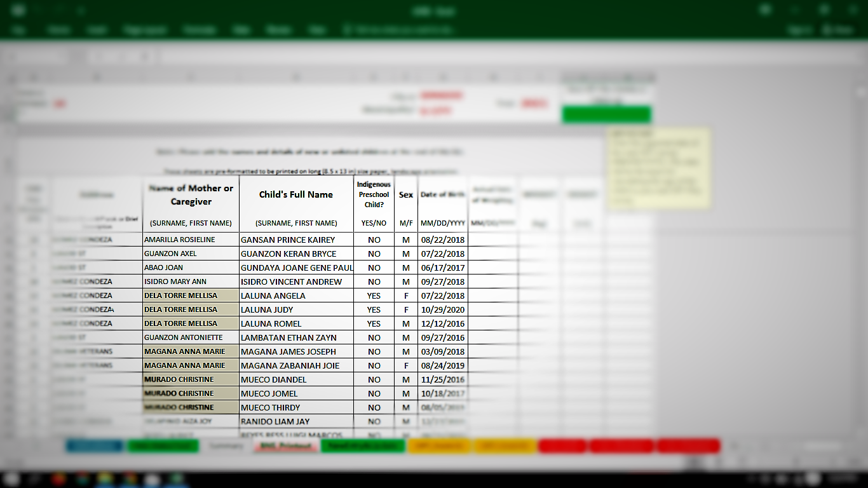Screen dimensions: 868x488
Task: Switch to the Summary sheet tab
Action: click(226, 446)
